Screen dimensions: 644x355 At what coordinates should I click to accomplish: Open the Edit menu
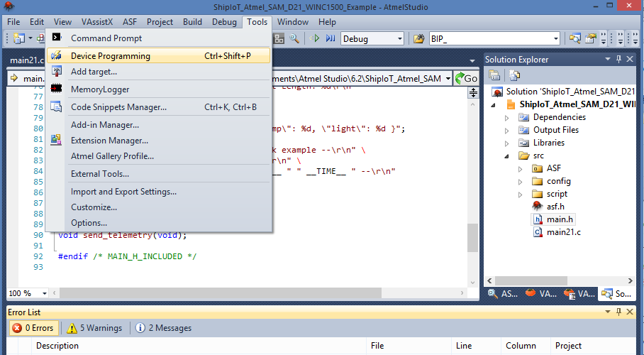37,22
